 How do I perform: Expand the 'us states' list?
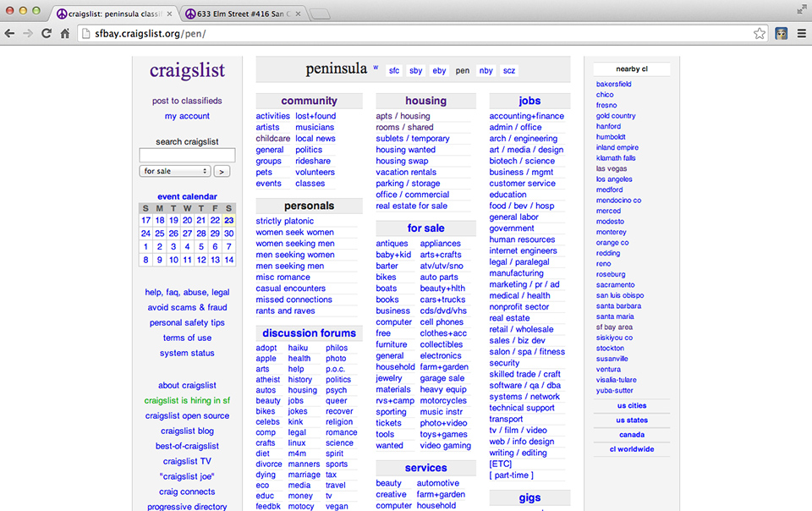(631, 420)
